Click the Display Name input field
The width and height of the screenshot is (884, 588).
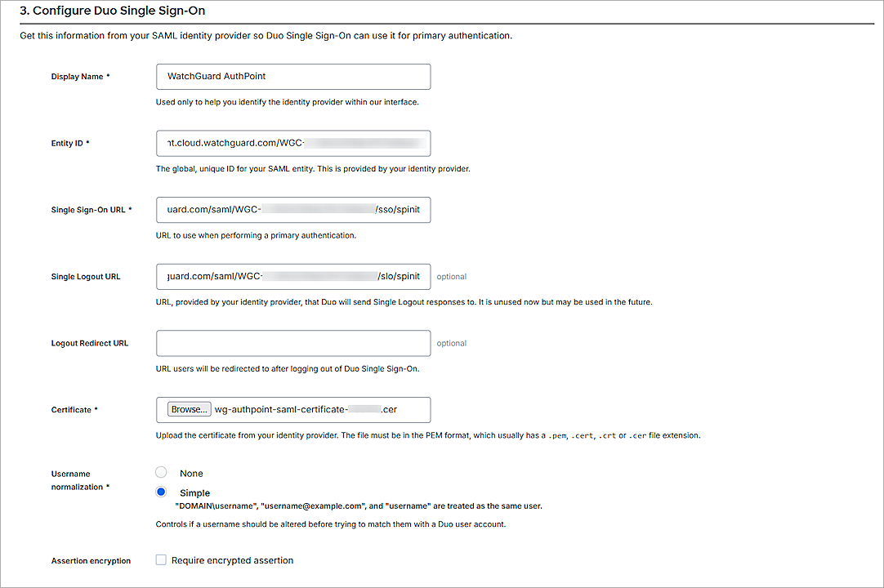click(292, 77)
